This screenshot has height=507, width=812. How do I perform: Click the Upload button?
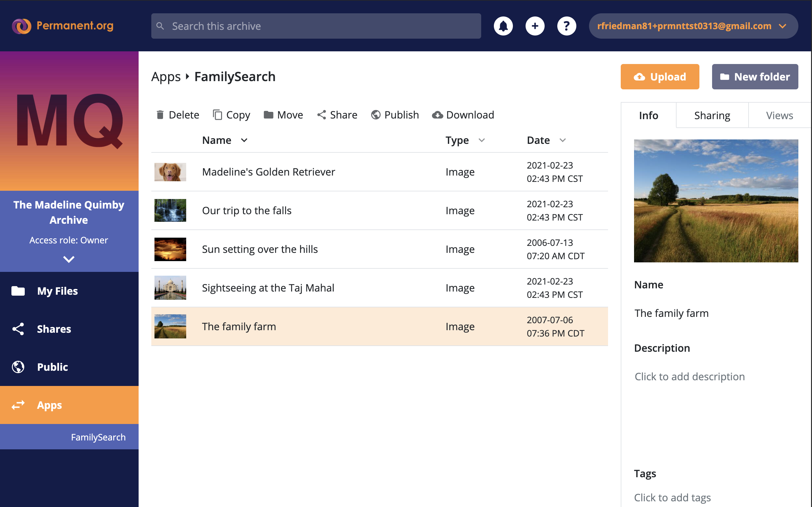point(660,77)
